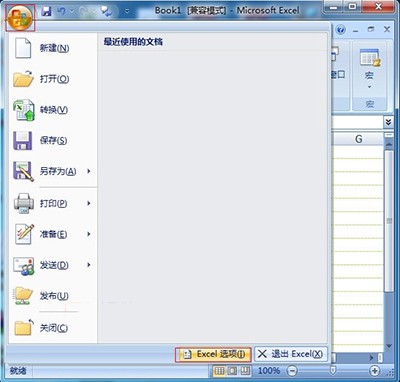
Task: Switch to Page Break Preview in status bar
Action: pyautogui.click(x=245, y=370)
